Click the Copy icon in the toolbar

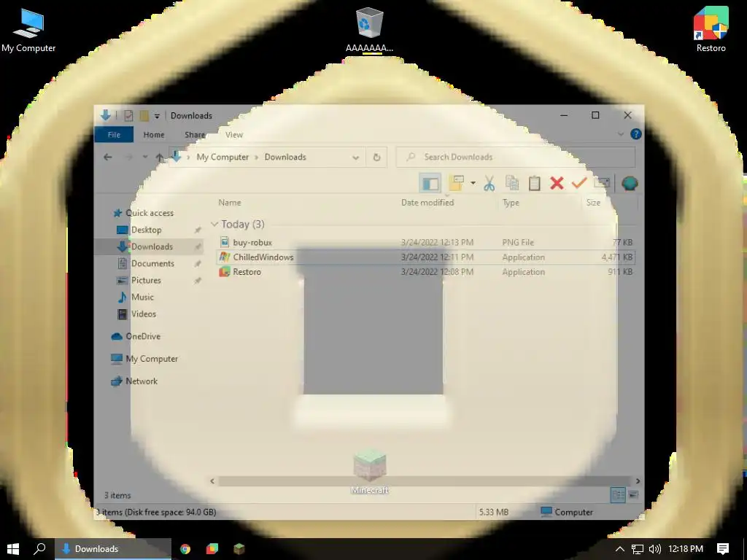[512, 183]
